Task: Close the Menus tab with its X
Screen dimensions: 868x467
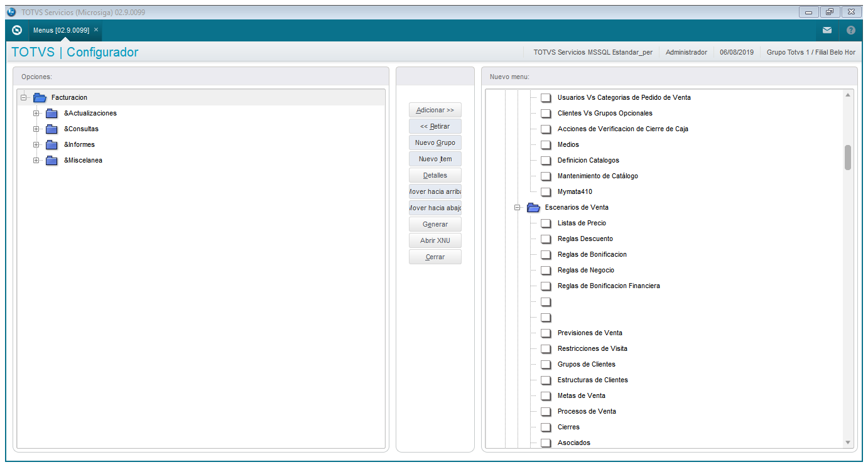Action: (96, 30)
